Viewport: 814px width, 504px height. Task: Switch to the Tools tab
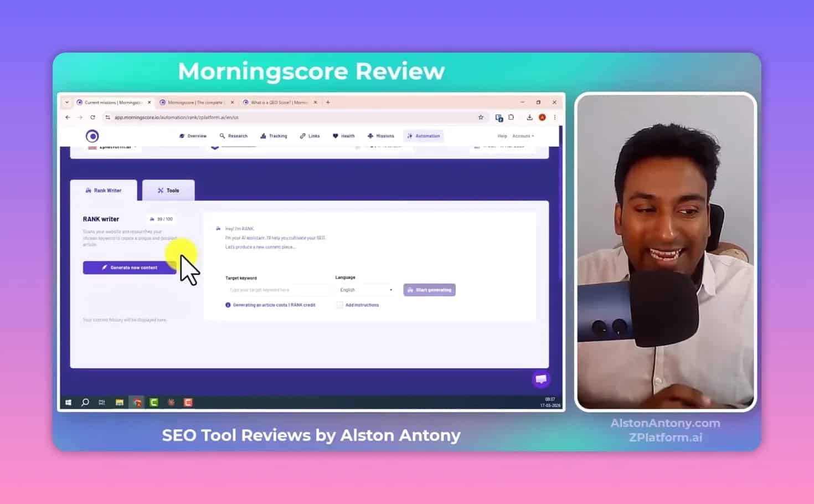[169, 190]
